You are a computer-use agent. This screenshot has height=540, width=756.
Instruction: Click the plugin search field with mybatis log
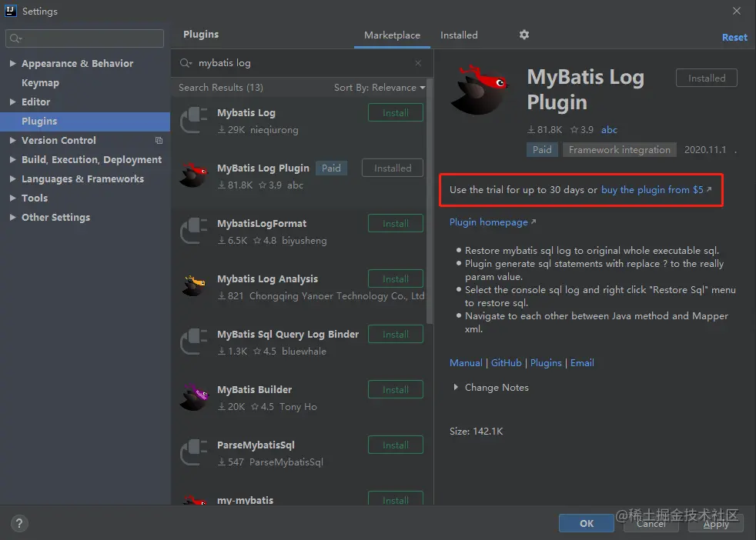point(303,63)
